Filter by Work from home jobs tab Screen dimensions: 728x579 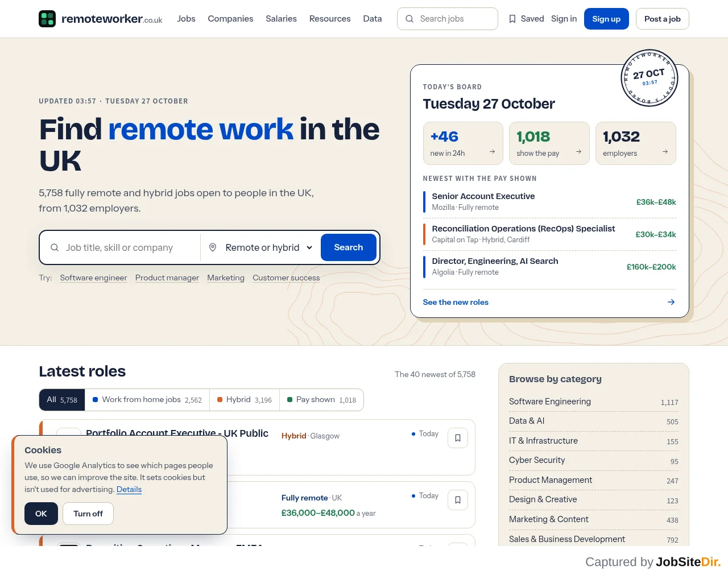coord(147,400)
